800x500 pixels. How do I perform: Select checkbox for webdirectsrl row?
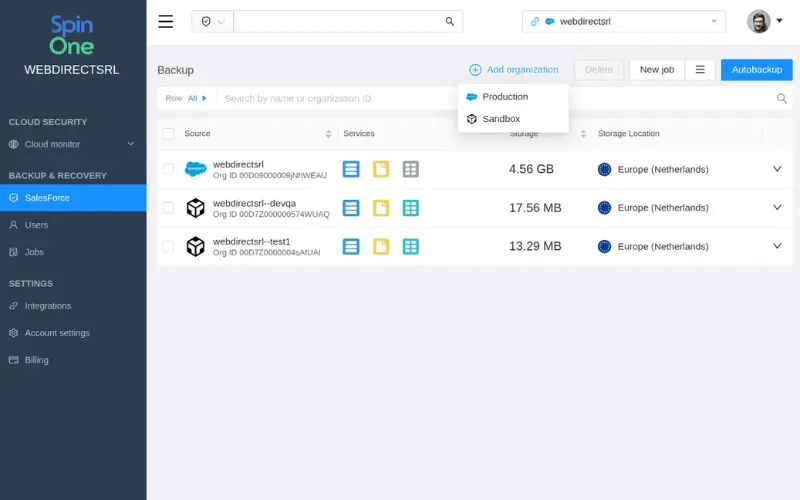click(x=168, y=169)
